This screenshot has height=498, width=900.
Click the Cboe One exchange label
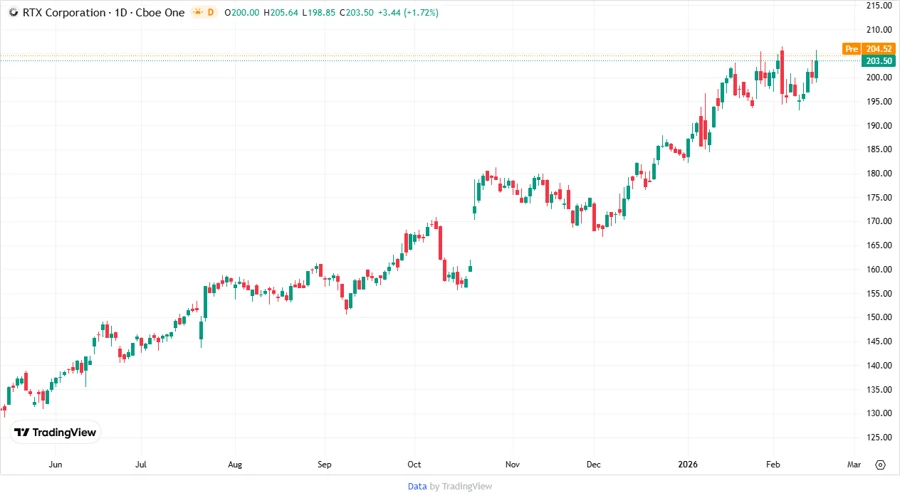pyautogui.click(x=160, y=13)
